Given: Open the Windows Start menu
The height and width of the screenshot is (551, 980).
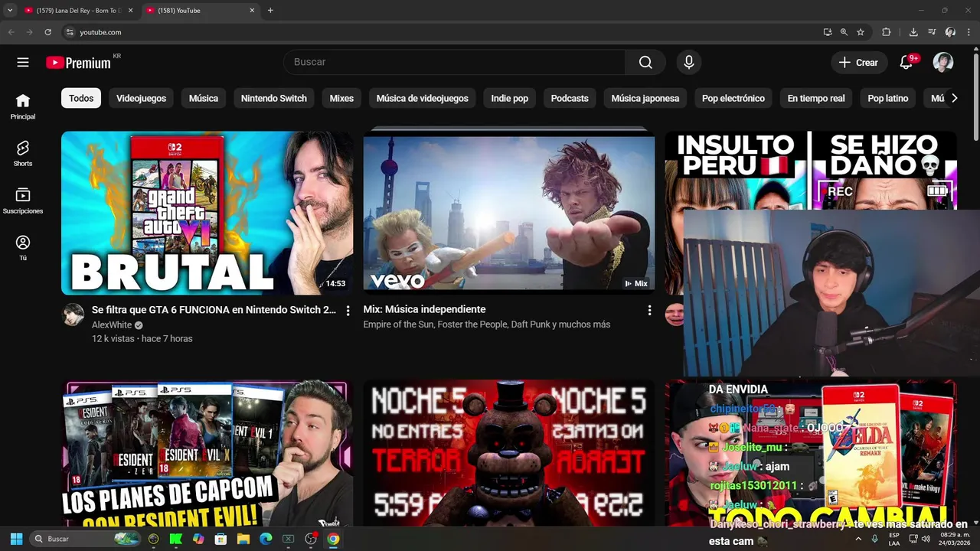Looking at the screenshot, I should click(16, 539).
